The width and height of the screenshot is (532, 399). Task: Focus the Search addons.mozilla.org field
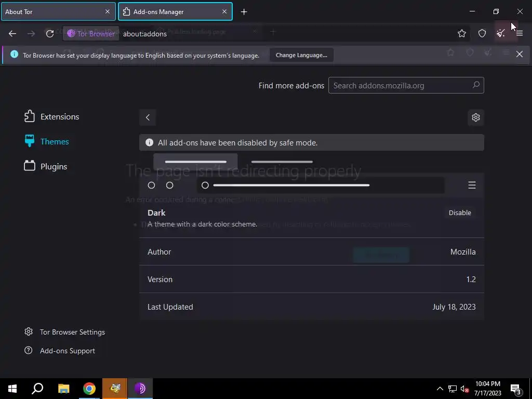tap(406, 86)
